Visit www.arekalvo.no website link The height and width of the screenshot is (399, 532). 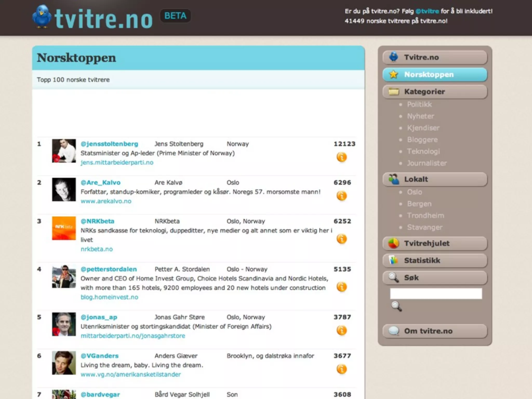click(106, 201)
